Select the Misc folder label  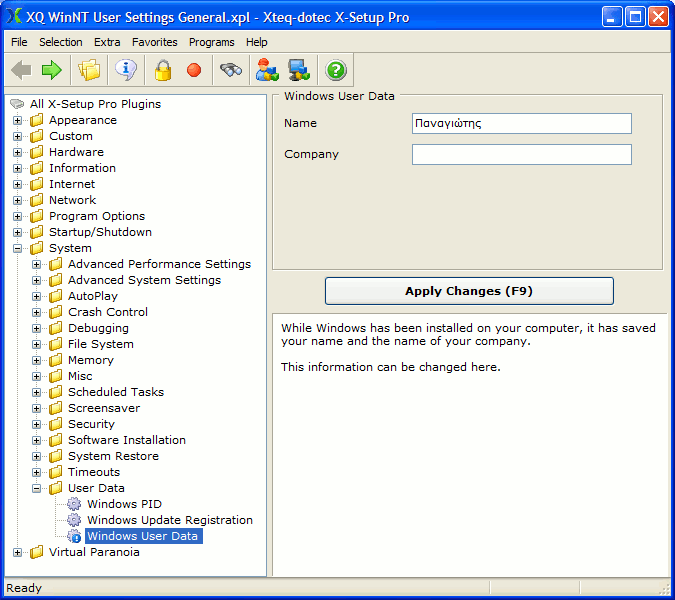tap(80, 376)
